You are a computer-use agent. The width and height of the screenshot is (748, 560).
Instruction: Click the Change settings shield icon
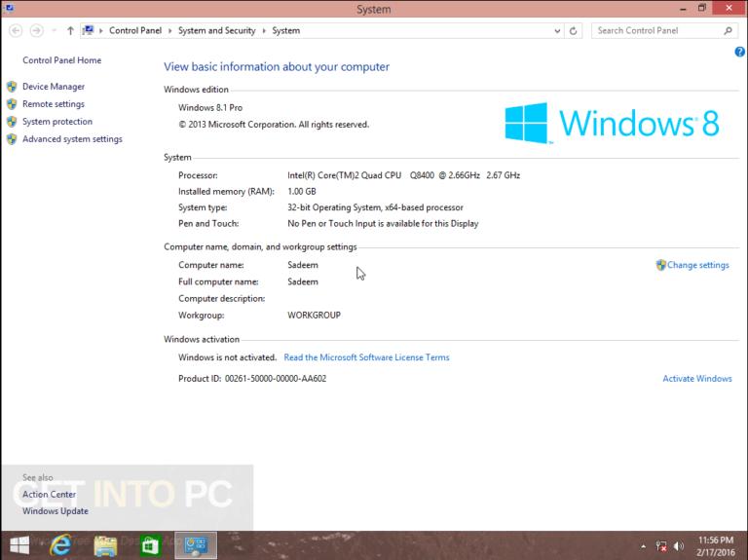[660, 265]
